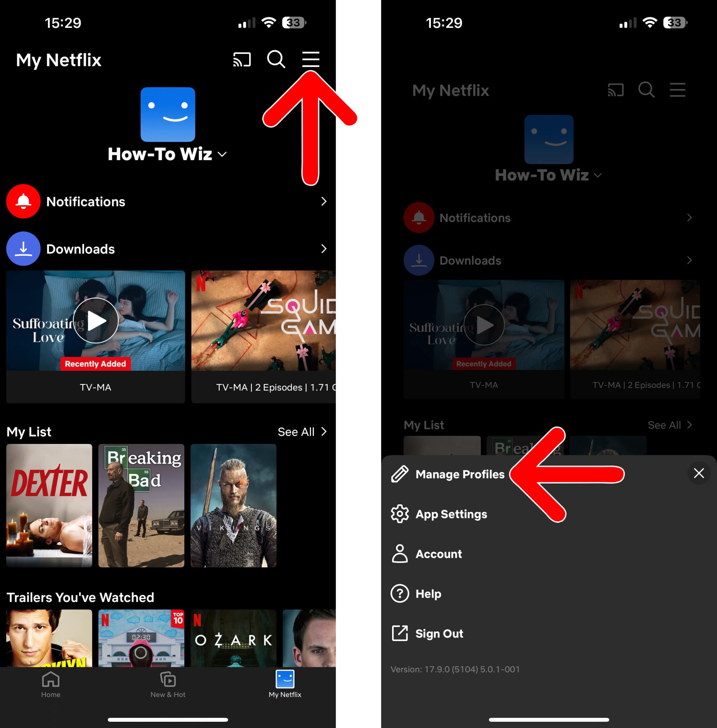The height and width of the screenshot is (728, 717).
Task: Open search in the left My Netflix header
Action: point(276,59)
